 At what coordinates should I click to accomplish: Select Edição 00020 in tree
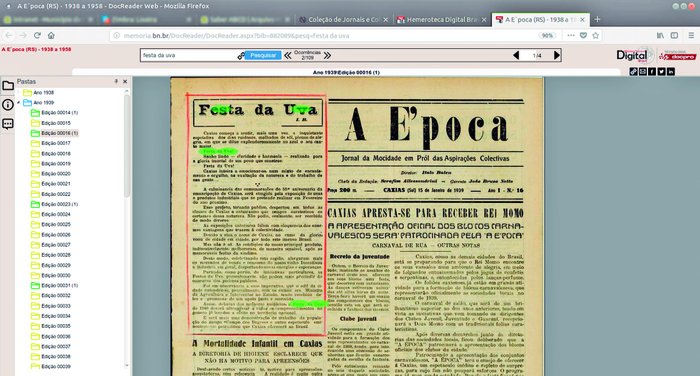[56, 174]
